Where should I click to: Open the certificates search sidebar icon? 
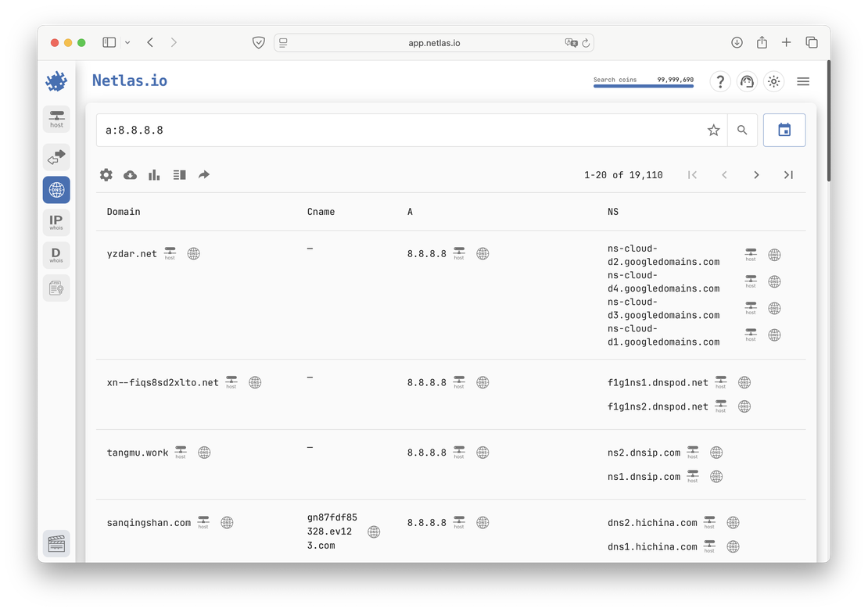56,288
